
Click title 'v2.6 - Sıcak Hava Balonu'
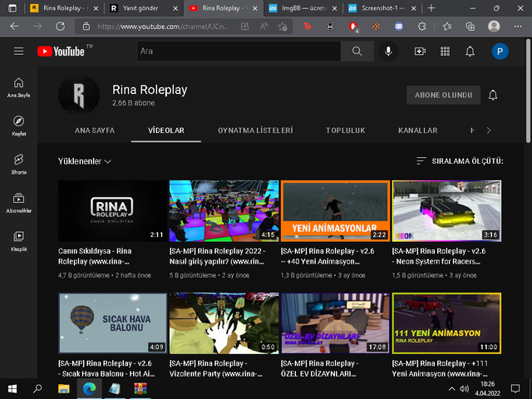coord(106,368)
